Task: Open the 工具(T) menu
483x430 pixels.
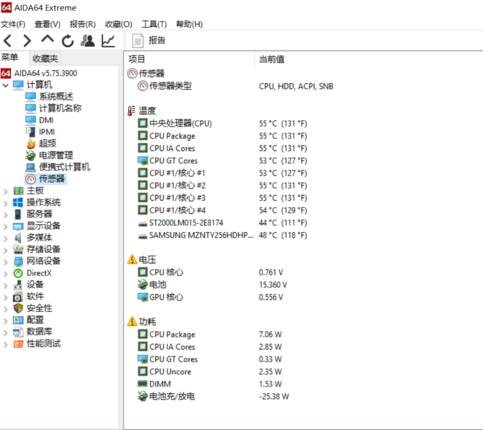Action: 154,24
